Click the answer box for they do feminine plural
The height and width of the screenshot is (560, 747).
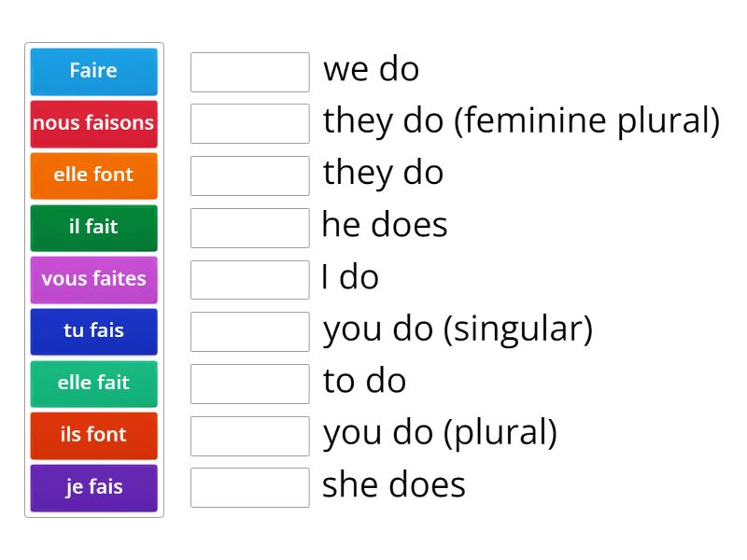(249, 122)
